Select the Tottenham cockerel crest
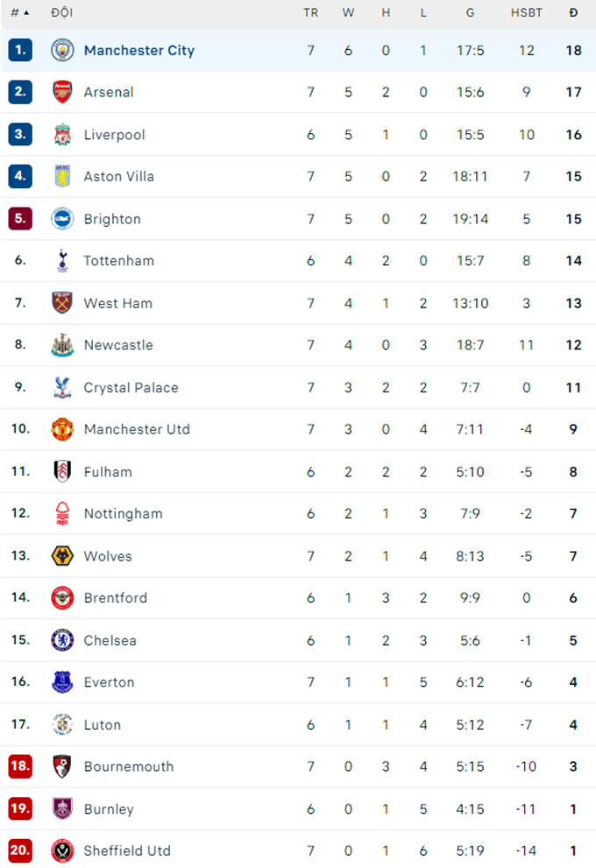 click(62, 260)
